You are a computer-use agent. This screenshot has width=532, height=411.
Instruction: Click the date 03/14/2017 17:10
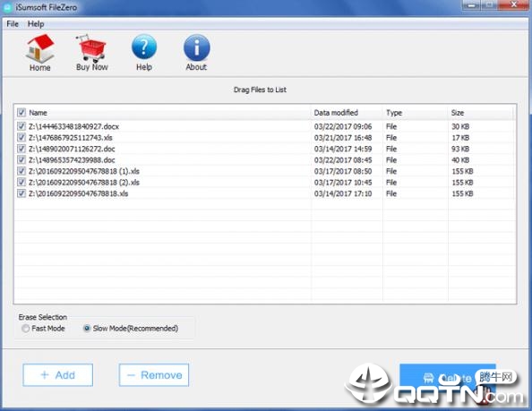tap(343, 193)
